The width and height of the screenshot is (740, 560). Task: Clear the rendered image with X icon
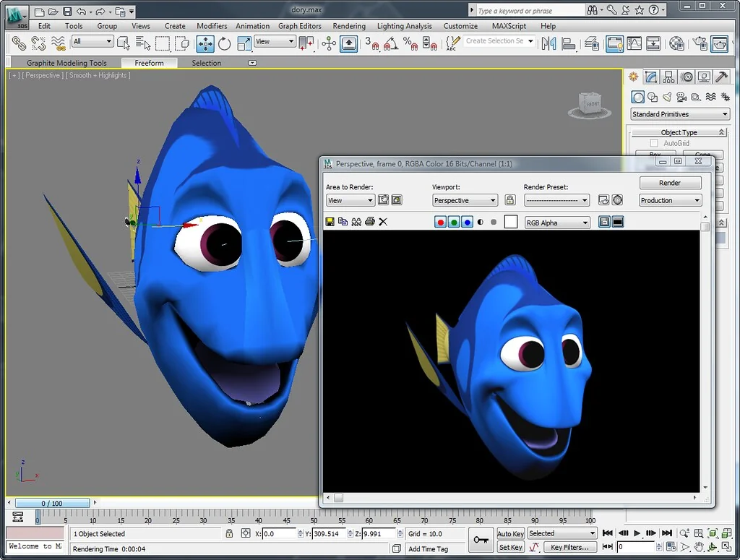click(383, 222)
